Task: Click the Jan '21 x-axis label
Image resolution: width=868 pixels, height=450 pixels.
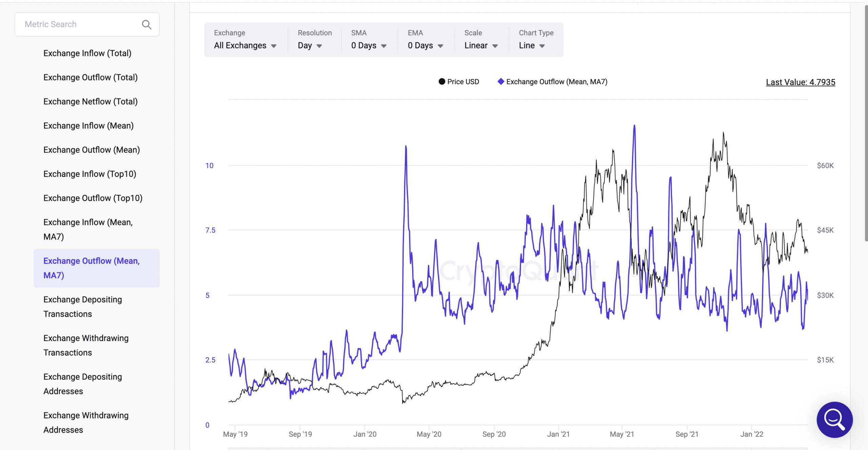Action: click(558, 434)
